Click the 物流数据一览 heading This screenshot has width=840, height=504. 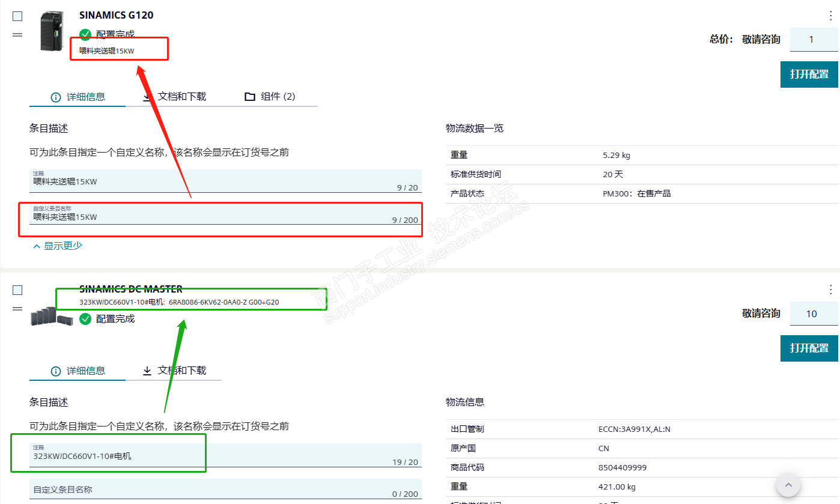tap(475, 128)
